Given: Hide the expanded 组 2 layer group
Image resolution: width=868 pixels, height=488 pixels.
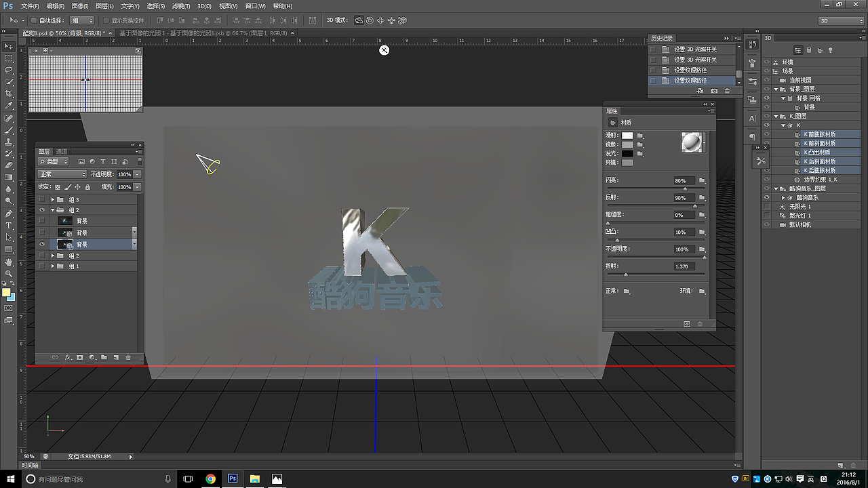Looking at the screenshot, I should coord(42,210).
